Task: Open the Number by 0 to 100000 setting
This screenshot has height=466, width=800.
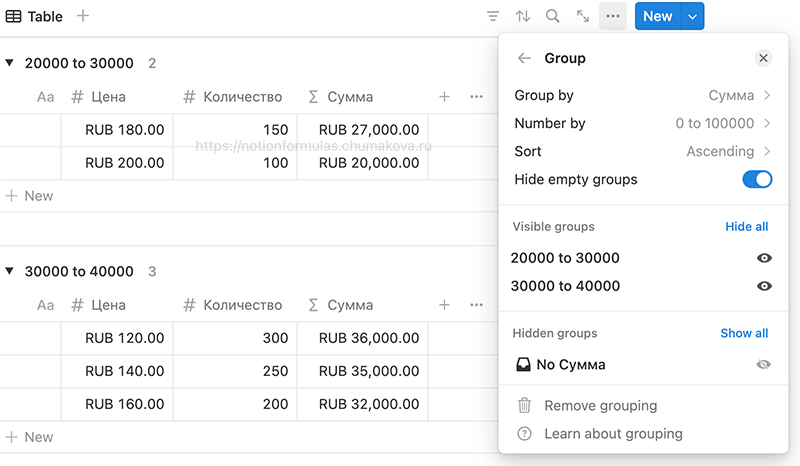Action: click(x=642, y=124)
